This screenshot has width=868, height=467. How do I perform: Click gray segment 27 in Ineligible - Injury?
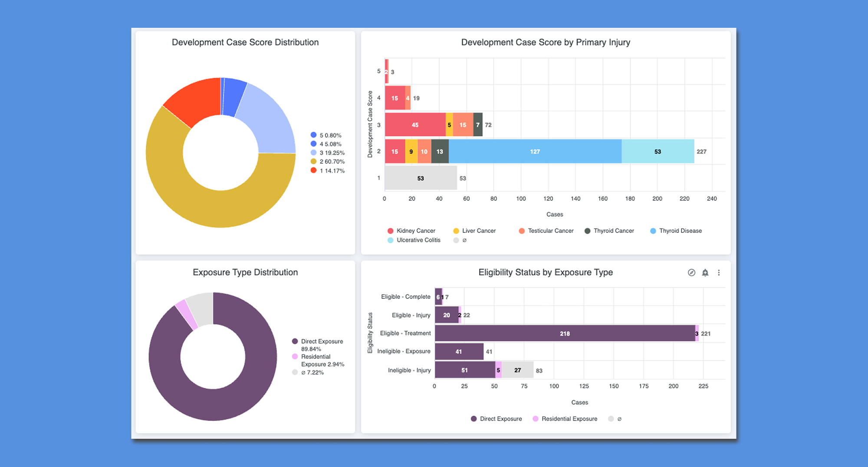pyautogui.click(x=517, y=370)
